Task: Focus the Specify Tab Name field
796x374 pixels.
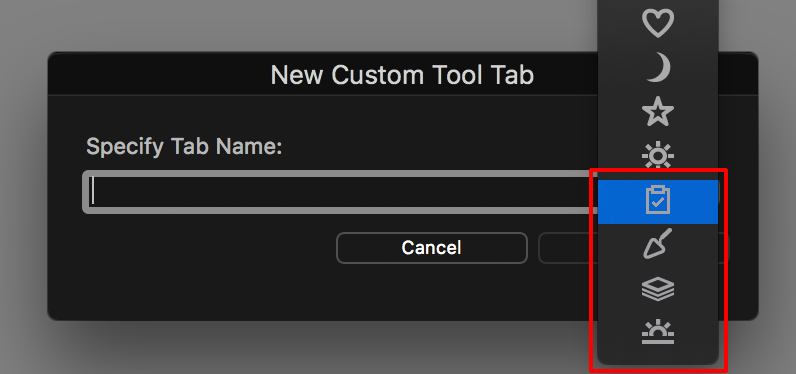Action: tap(340, 192)
